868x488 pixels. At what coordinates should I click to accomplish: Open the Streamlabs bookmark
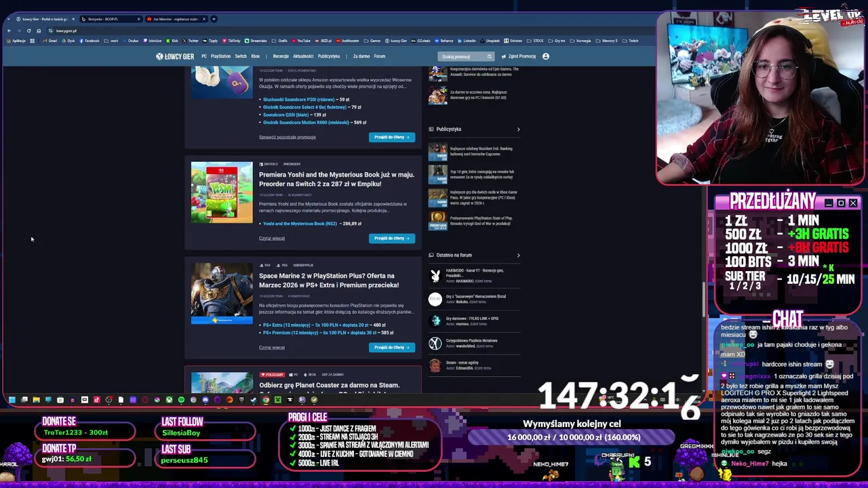click(x=256, y=41)
